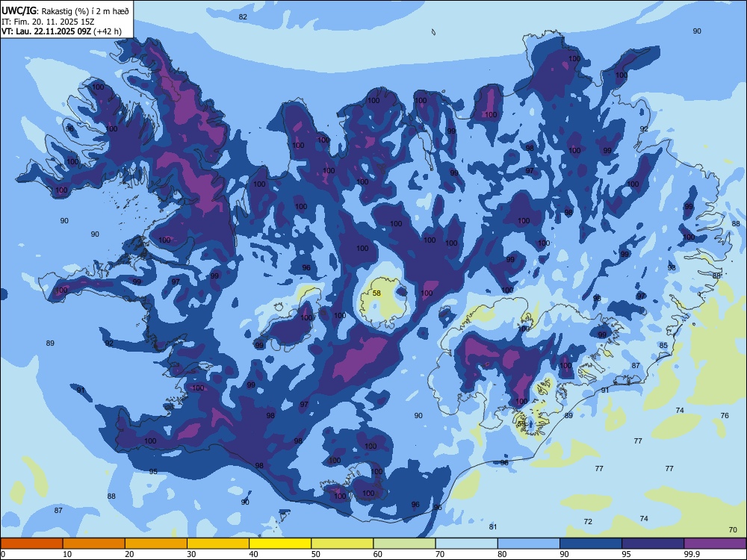Pick the bright yellow 40–50 legend swatch

point(280,544)
